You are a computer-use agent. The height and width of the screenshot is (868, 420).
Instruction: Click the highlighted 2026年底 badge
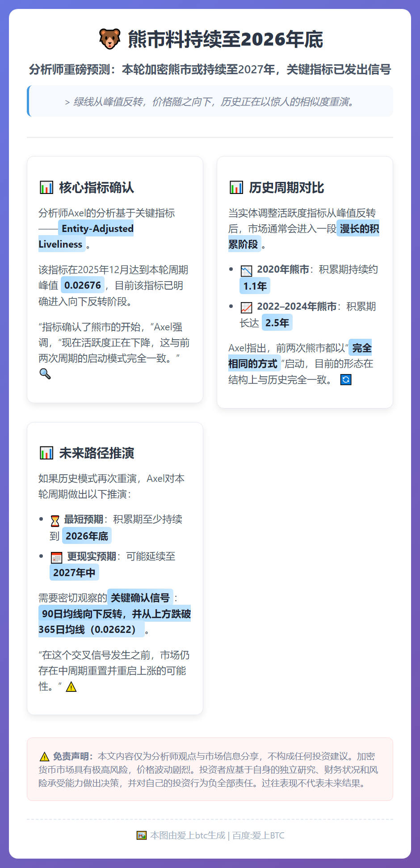click(87, 535)
